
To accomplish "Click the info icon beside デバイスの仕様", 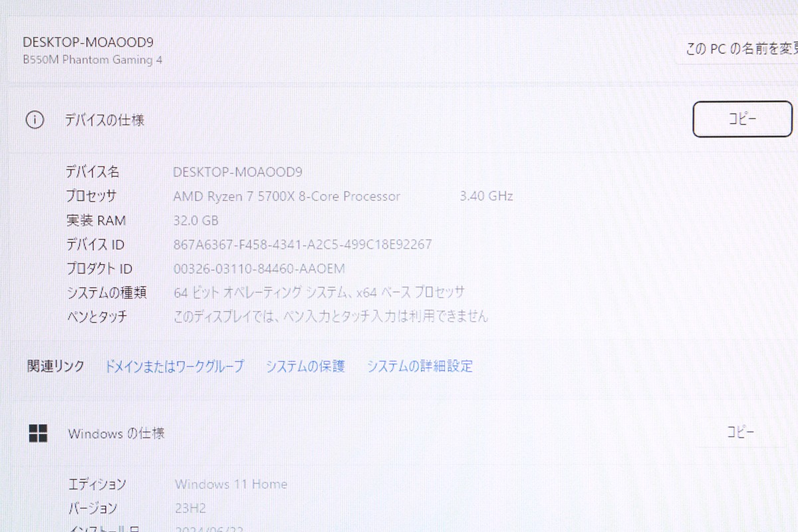I will click(35, 120).
